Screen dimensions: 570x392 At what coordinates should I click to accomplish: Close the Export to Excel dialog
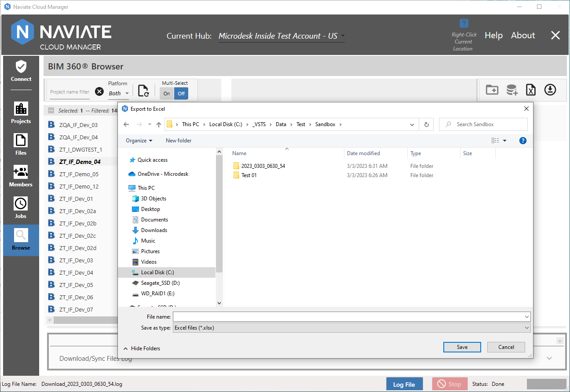coord(526,109)
